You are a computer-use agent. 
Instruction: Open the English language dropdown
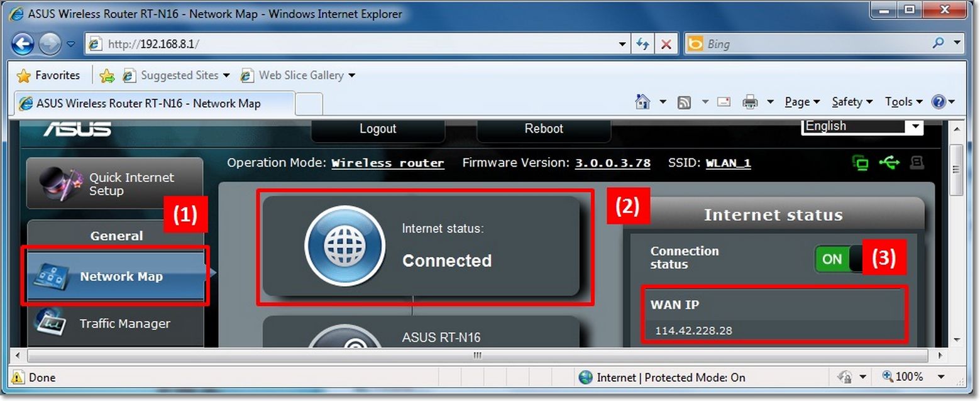click(x=862, y=126)
